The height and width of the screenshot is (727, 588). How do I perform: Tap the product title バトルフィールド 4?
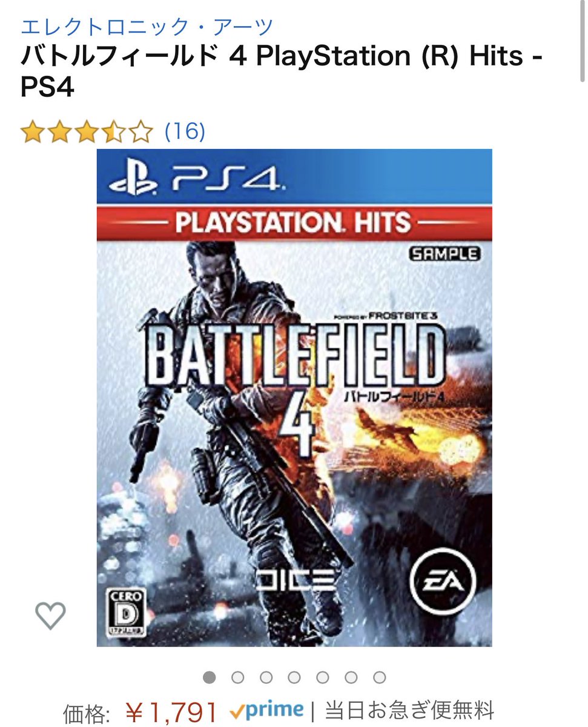coord(282,72)
